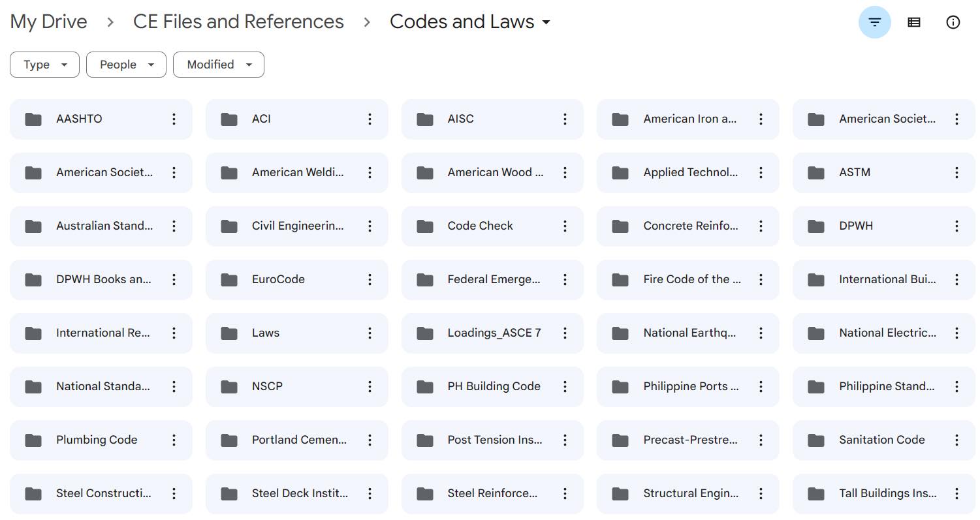This screenshot has height=520, width=980.
Task: Select the Sanitation Code folder
Action: [884, 440]
